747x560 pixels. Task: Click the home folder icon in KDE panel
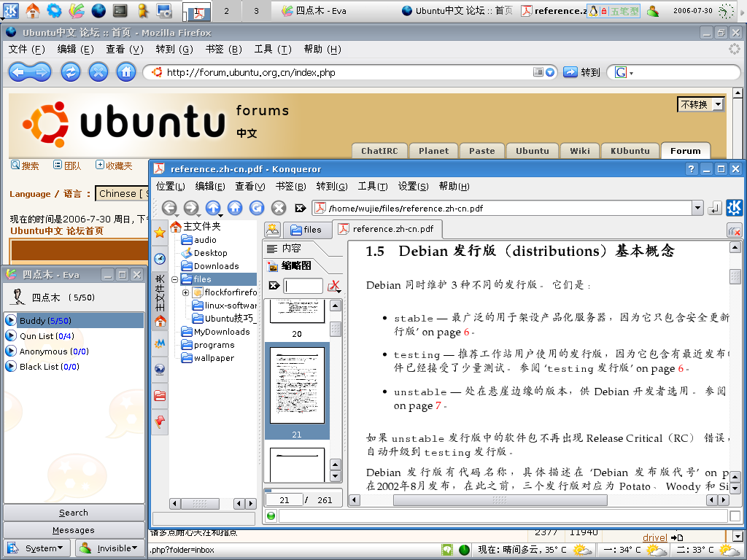[x=32, y=10]
